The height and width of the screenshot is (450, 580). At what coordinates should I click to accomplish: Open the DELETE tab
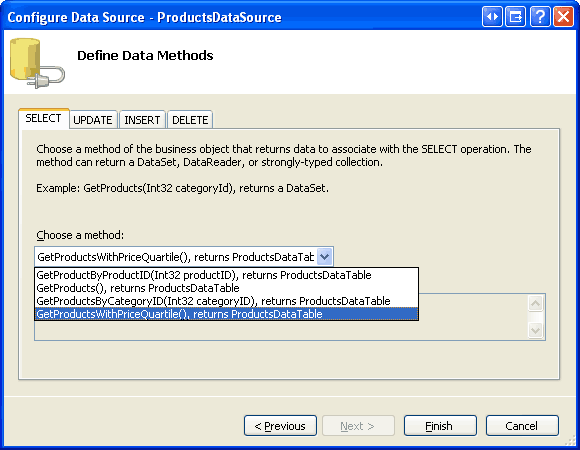point(190,120)
